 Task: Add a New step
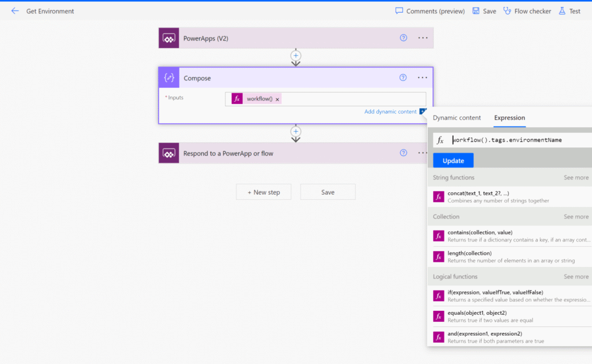[x=264, y=192]
